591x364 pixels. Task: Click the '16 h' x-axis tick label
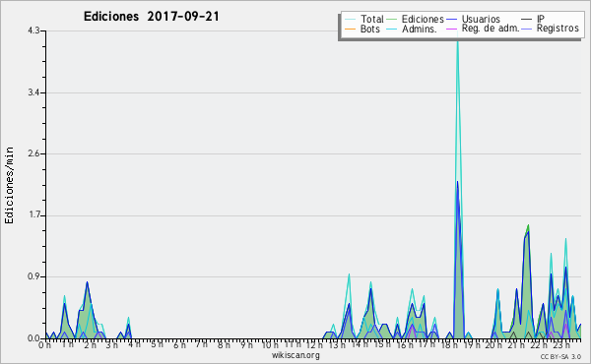tap(404, 344)
